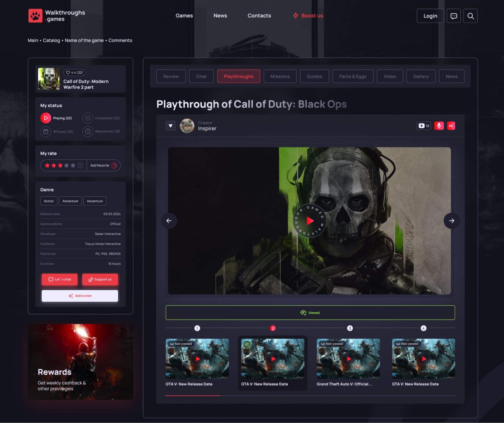
Task: Expand the creator dropdown triangle
Action: 170,126
